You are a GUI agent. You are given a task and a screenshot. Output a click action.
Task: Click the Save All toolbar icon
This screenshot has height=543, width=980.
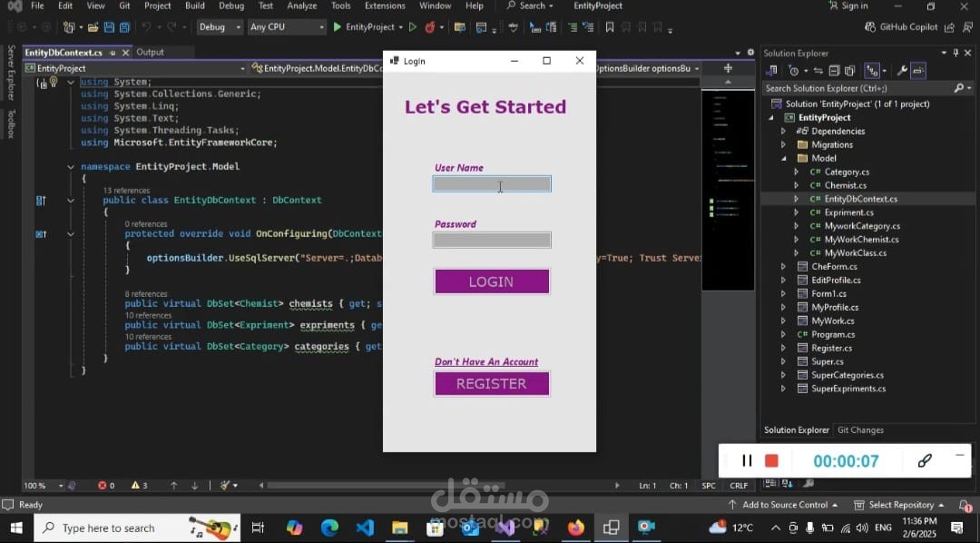pos(124,27)
